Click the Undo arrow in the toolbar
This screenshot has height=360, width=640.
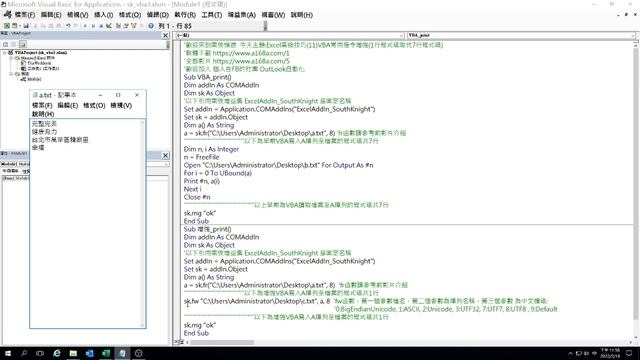pos(69,26)
